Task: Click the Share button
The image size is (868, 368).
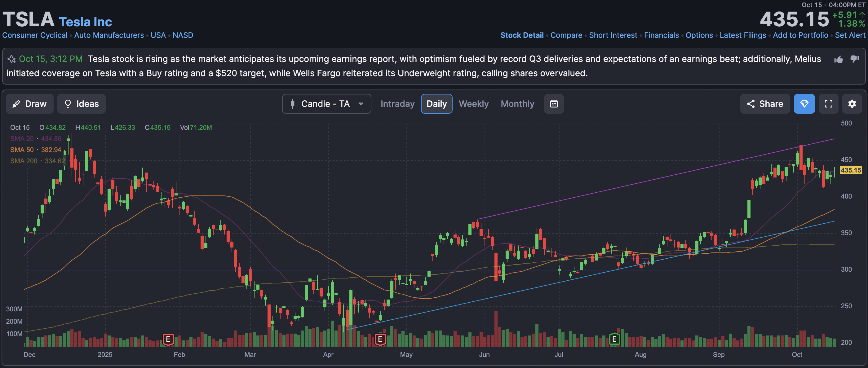Action: pos(764,104)
